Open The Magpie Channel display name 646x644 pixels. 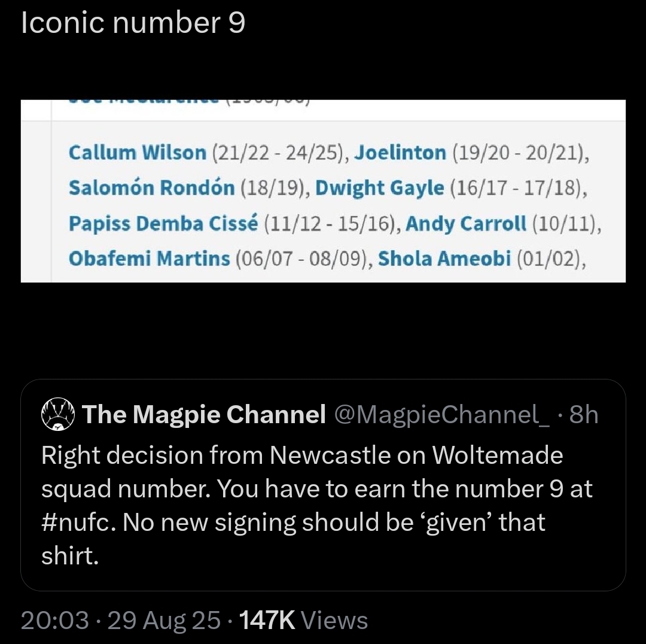[204, 414]
